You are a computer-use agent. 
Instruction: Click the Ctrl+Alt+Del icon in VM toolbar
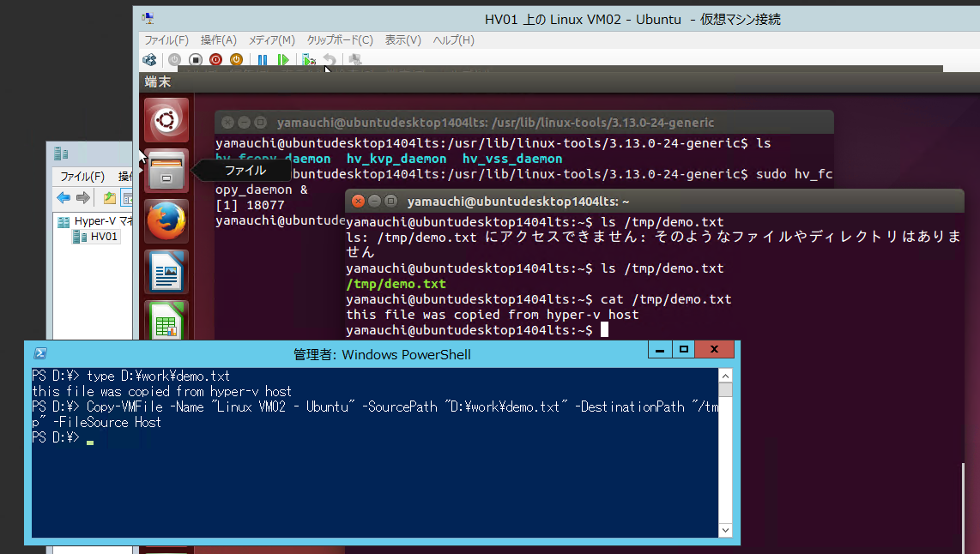(149, 60)
